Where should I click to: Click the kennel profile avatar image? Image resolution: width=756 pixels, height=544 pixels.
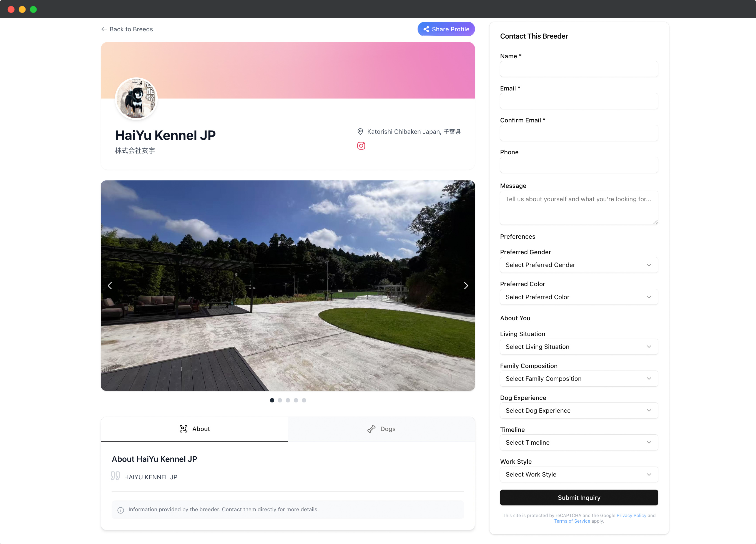pos(136,99)
